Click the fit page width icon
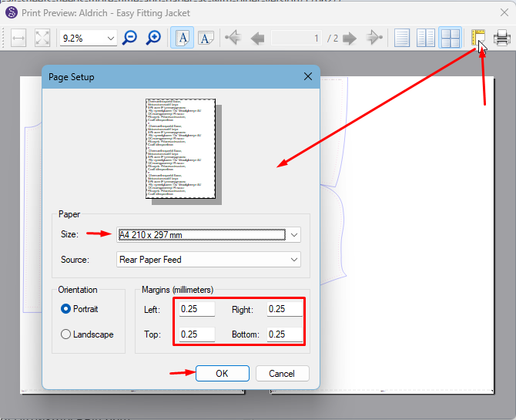Screen dimensions: 516x420 [x=18, y=38]
